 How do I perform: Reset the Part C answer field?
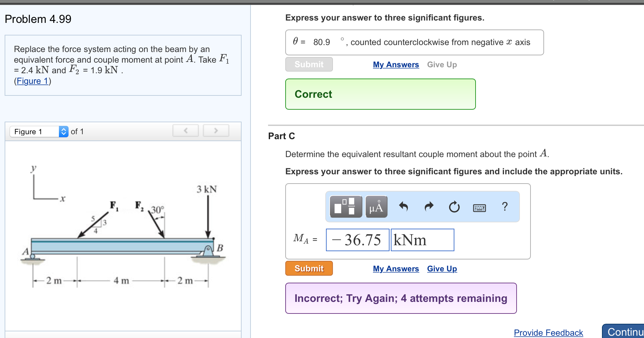tap(454, 207)
